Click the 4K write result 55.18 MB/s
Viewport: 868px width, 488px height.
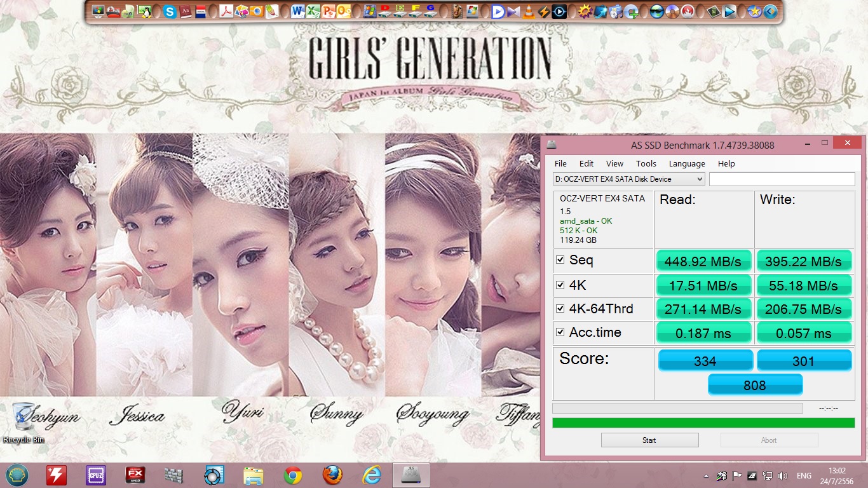(x=804, y=285)
